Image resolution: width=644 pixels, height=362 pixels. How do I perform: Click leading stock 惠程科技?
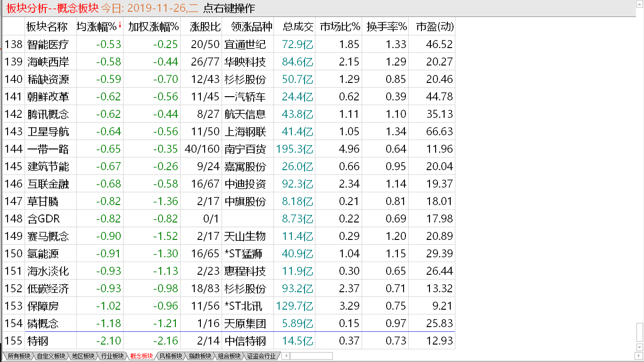click(x=245, y=271)
